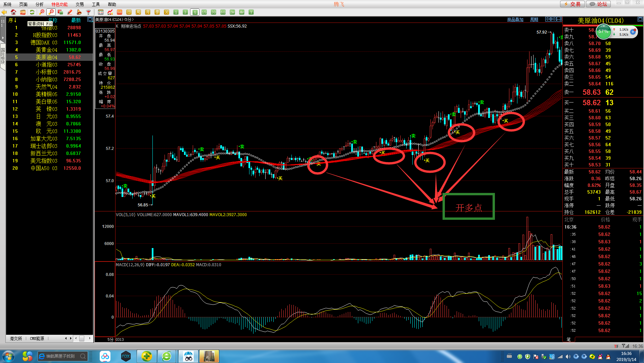Viewport: 644px width, 363px height.
Task: Select 天然气04 row in list
Action: pyautogui.click(x=50, y=87)
